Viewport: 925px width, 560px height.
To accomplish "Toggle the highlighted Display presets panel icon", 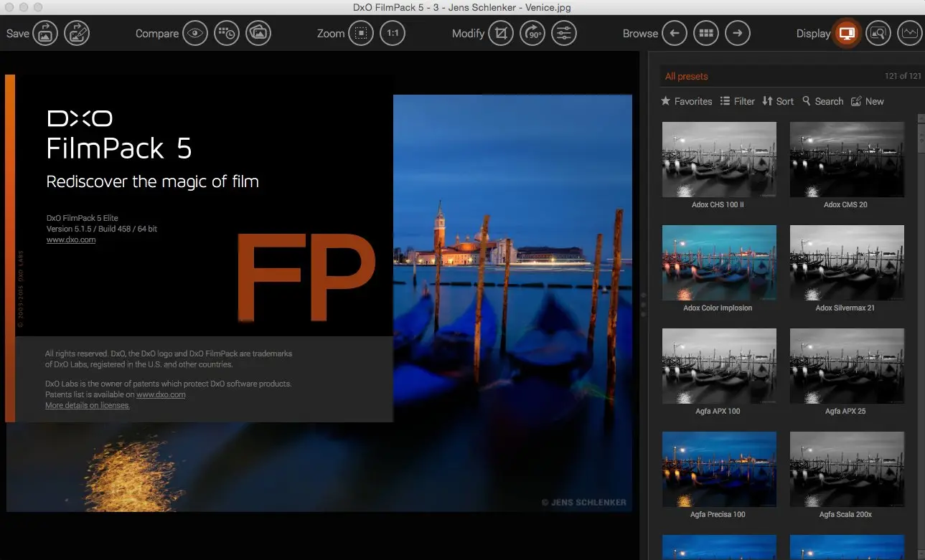I will point(847,33).
